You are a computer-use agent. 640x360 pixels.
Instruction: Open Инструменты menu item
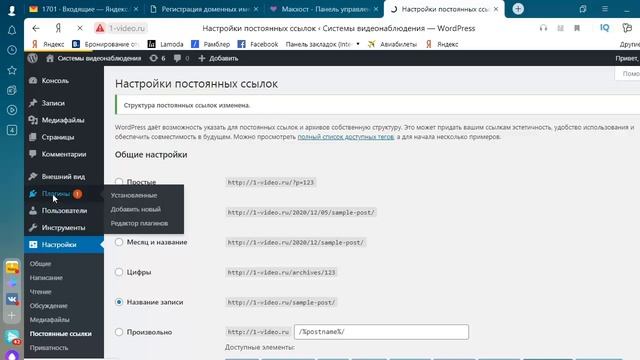(64, 227)
